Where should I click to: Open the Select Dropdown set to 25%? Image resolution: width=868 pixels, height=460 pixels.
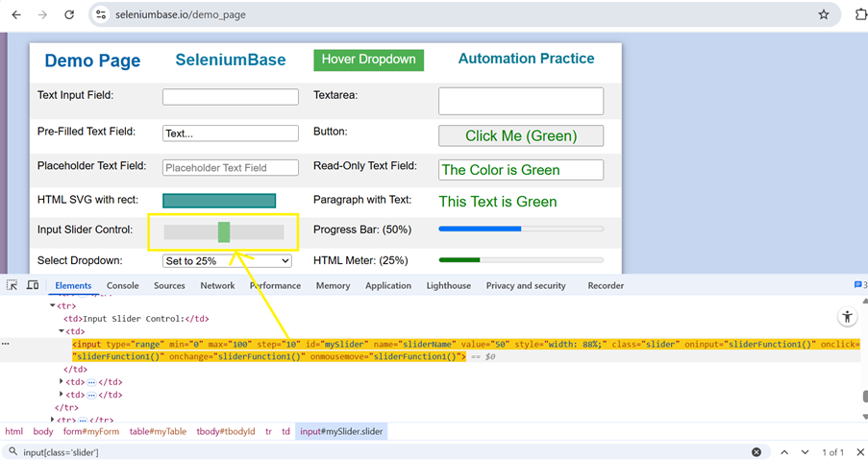pos(227,261)
